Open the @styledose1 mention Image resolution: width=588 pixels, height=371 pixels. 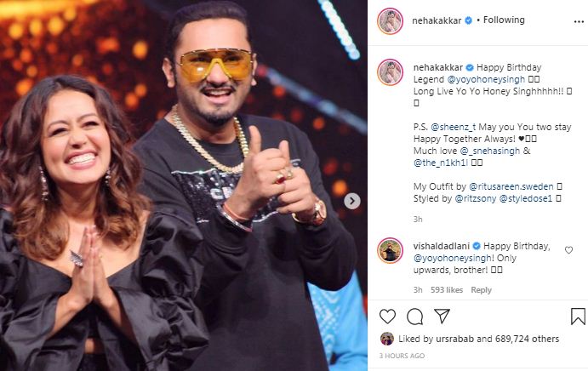(x=526, y=198)
